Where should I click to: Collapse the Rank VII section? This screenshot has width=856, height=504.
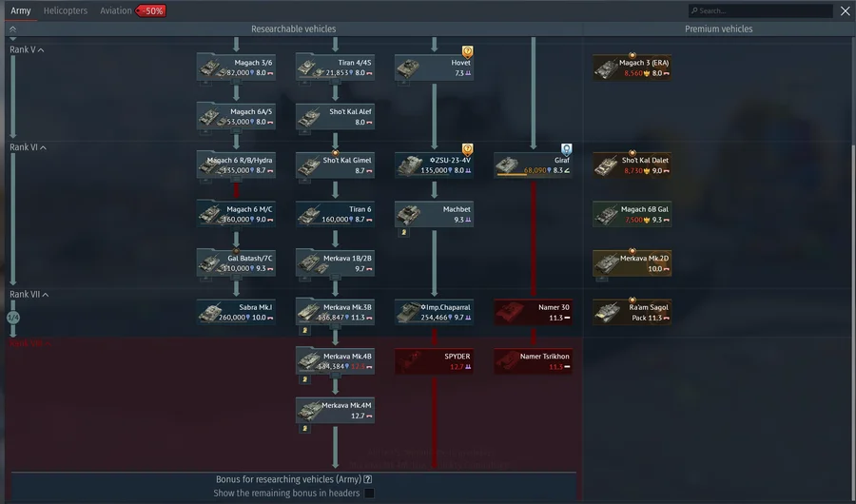(46, 295)
